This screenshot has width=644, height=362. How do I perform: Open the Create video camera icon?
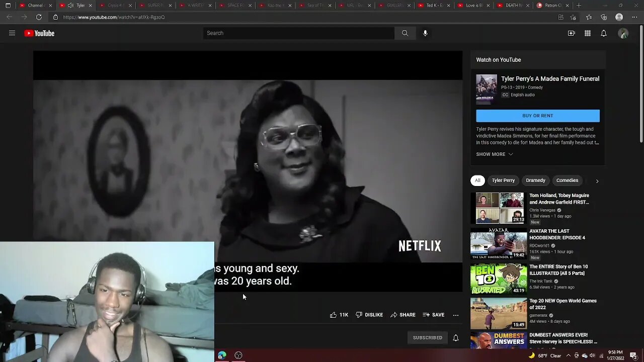point(572,33)
